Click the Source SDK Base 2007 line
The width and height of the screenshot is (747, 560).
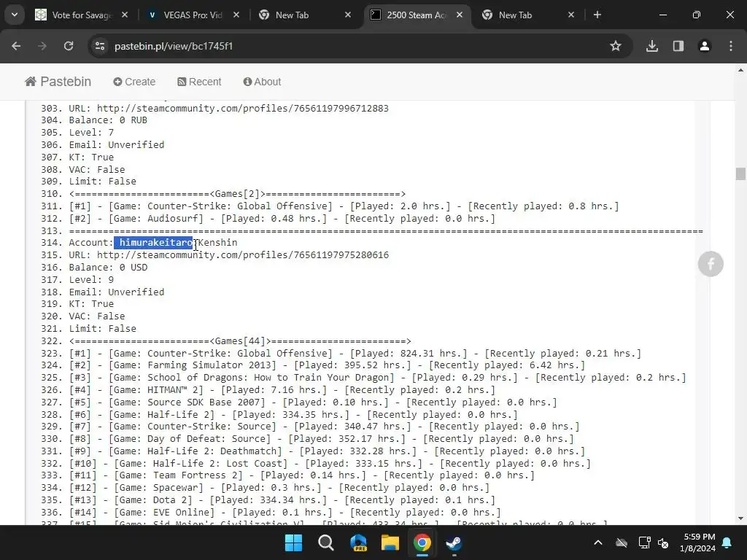pyautogui.click(x=313, y=402)
